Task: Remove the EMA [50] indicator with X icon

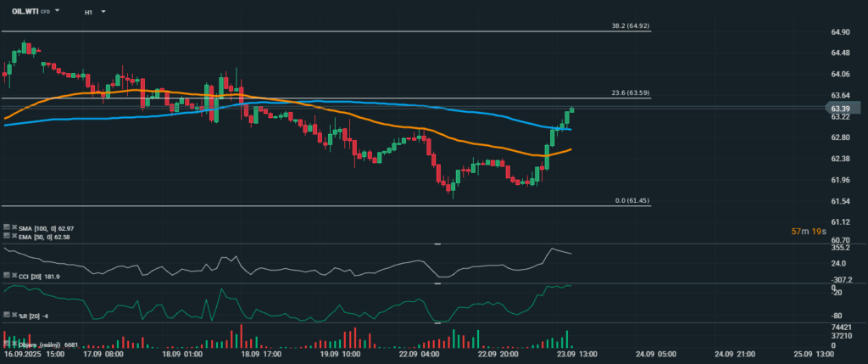Action: 16,237
